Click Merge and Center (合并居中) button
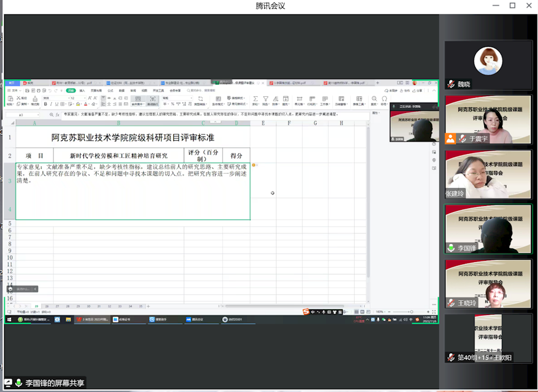The height and width of the screenshot is (392, 538). 138,101
